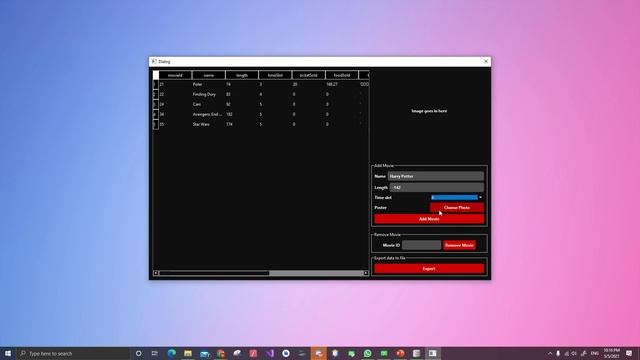Click the Remove Movie button
This screenshot has height=360, width=640.
point(459,245)
